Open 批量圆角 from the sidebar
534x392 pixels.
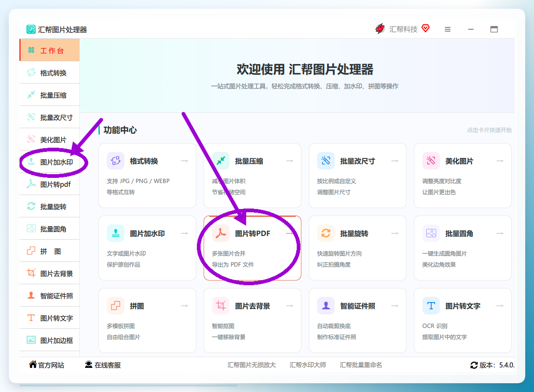point(50,229)
